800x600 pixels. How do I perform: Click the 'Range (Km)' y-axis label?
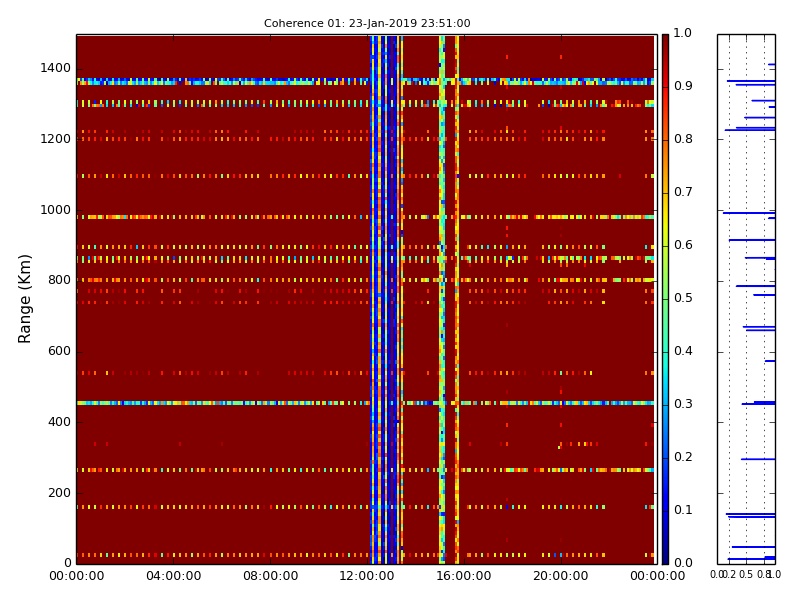point(24,298)
